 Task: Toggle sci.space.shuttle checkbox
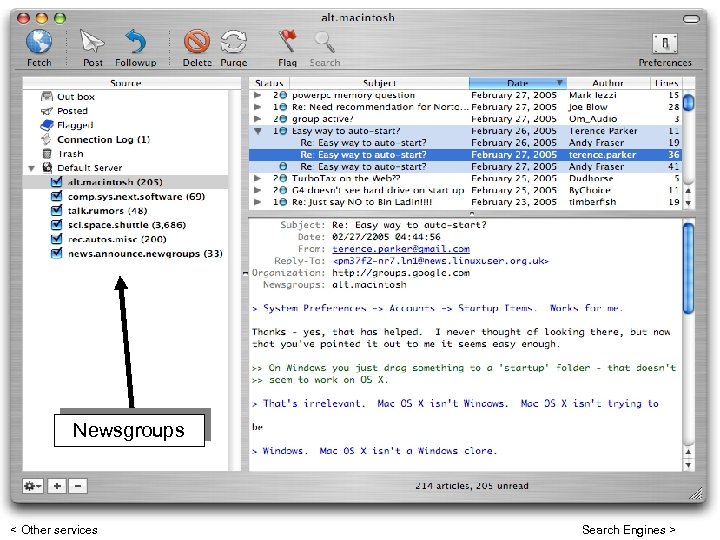coord(56,225)
